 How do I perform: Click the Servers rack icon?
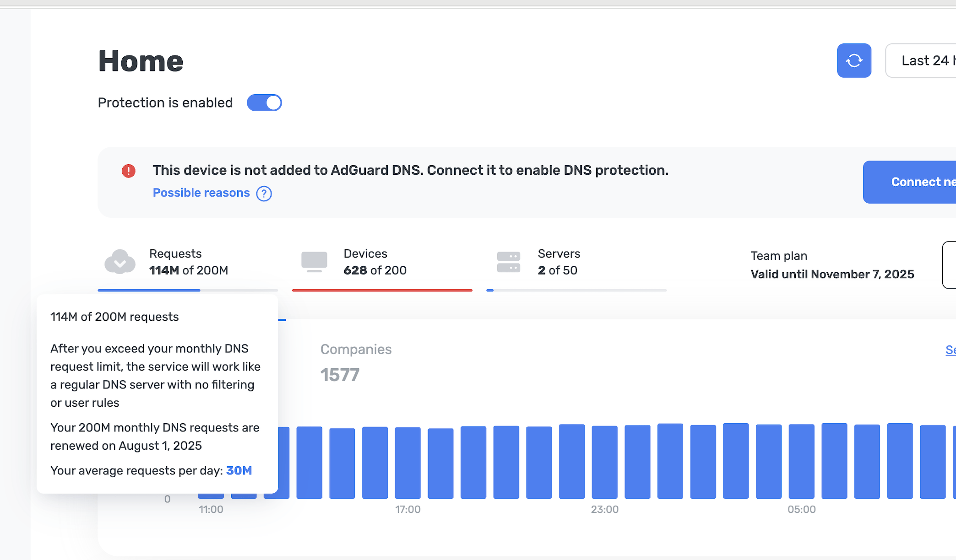tap(508, 262)
